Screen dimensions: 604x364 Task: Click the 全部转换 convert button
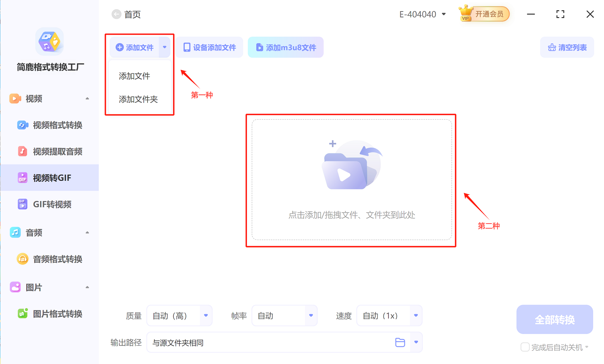(x=555, y=319)
